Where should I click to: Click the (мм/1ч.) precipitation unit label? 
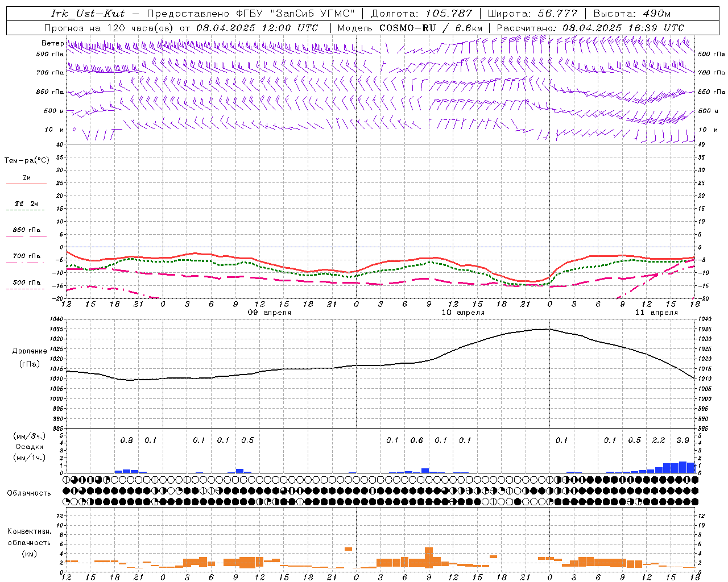[x=28, y=458]
